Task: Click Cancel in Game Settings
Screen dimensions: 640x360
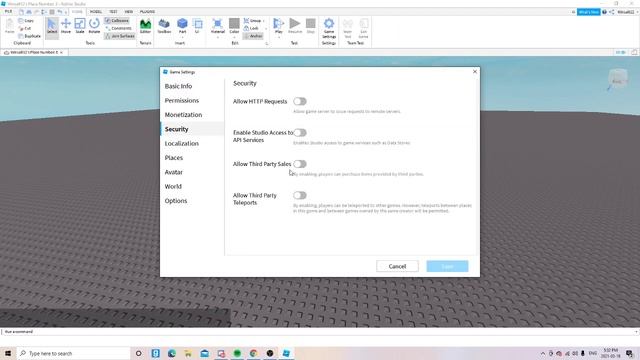Action: click(x=397, y=266)
